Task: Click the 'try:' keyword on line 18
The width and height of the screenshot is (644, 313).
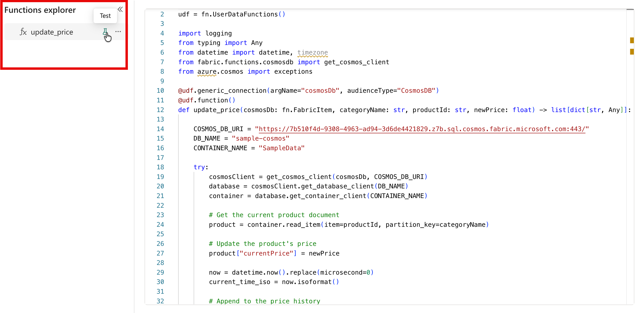Action: [x=201, y=167]
